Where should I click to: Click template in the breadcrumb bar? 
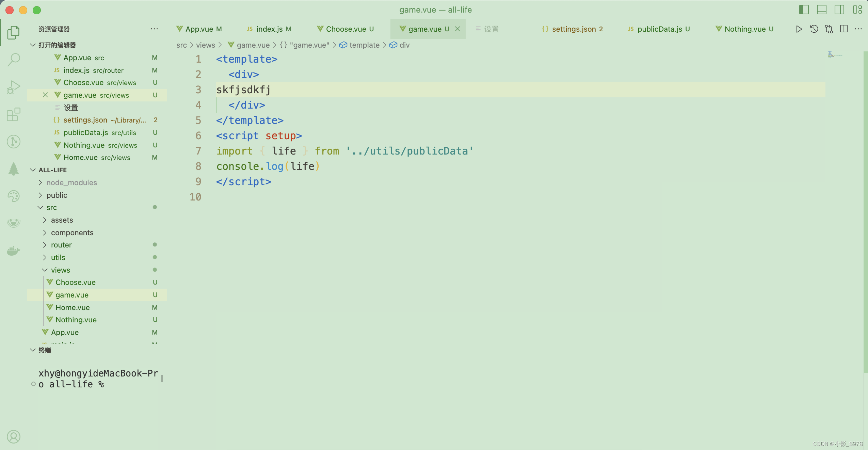(x=365, y=45)
